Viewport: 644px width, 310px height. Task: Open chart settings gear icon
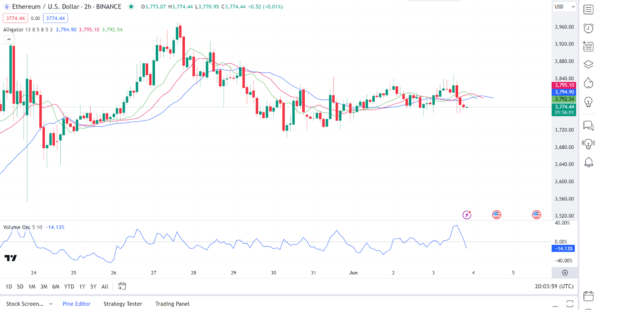(565, 273)
